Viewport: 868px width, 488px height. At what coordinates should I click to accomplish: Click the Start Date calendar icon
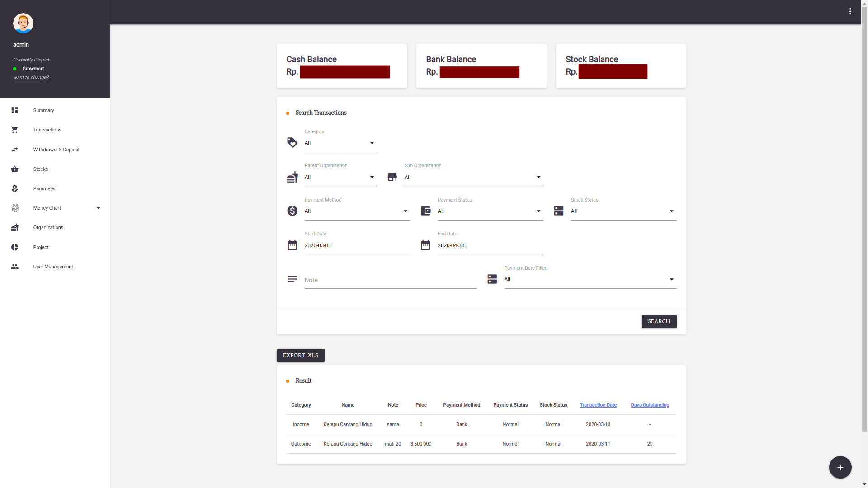[292, 245]
